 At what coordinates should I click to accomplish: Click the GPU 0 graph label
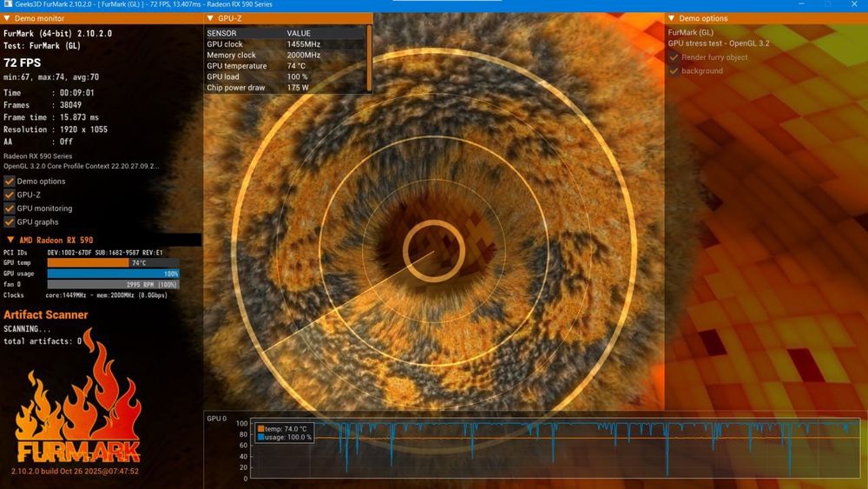click(x=217, y=419)
